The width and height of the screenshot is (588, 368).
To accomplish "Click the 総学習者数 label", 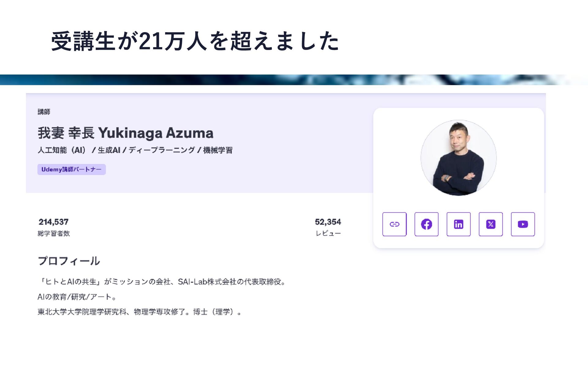I will (x=54, y=233).
